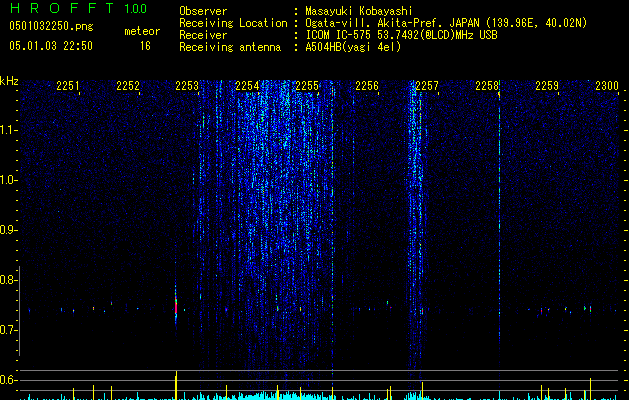This screenshot has width=629, height=400.
Task: Click the strong red meteor echo near 2253
Action: [176, 305]
